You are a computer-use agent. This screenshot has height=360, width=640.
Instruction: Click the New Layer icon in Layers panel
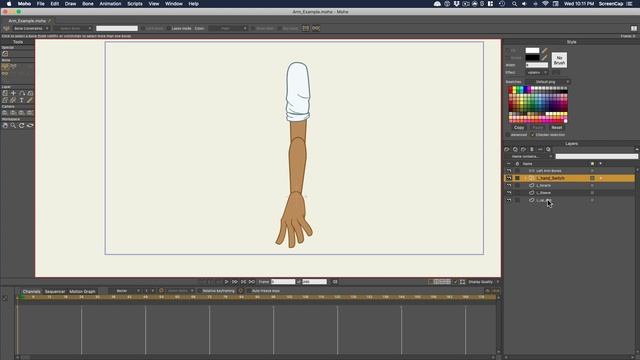pos(507,149)
